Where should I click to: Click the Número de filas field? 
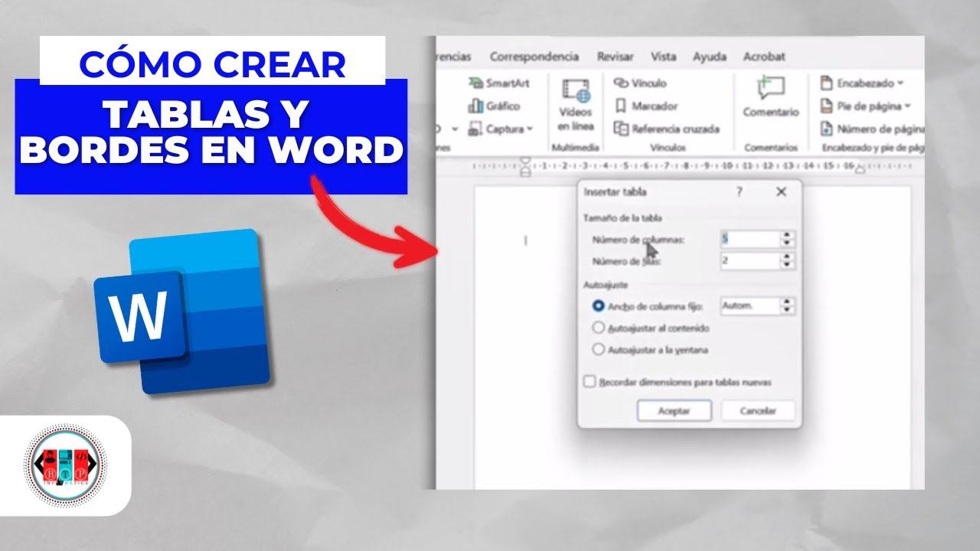coord(750,262)
